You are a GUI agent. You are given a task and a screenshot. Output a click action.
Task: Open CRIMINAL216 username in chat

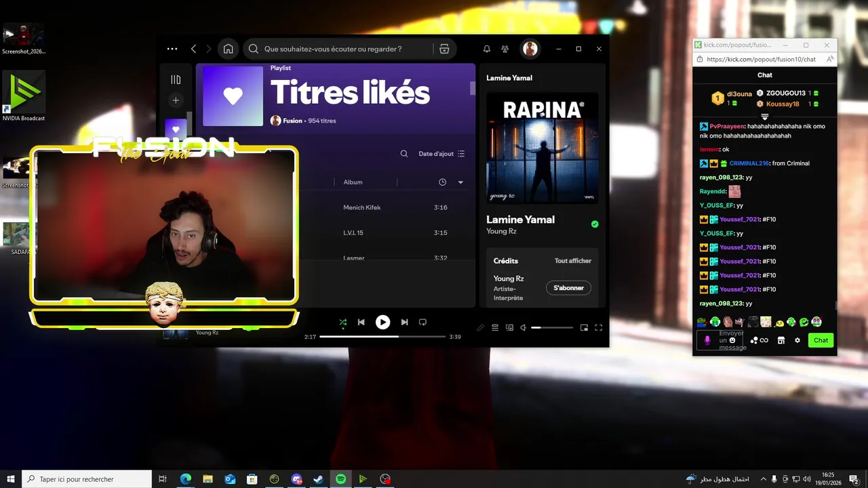749,163
